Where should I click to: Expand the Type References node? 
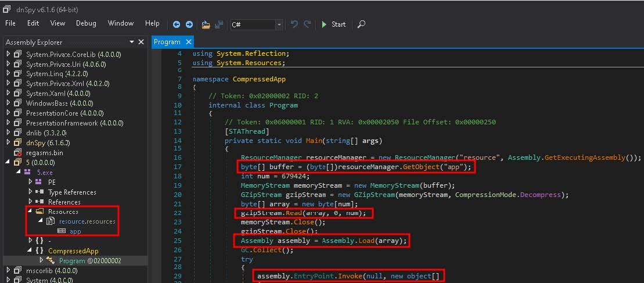30,191
